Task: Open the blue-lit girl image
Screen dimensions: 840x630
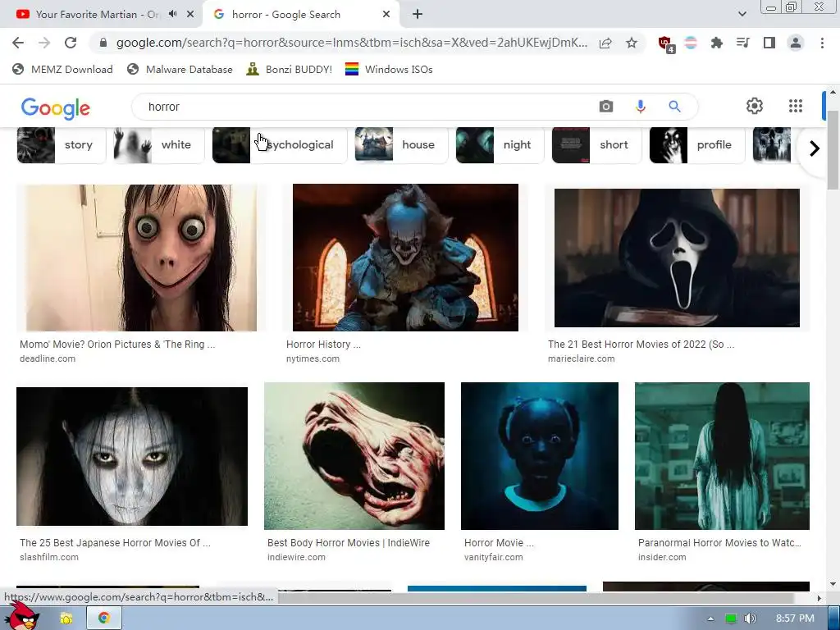Action: click(x=540, y=456)
